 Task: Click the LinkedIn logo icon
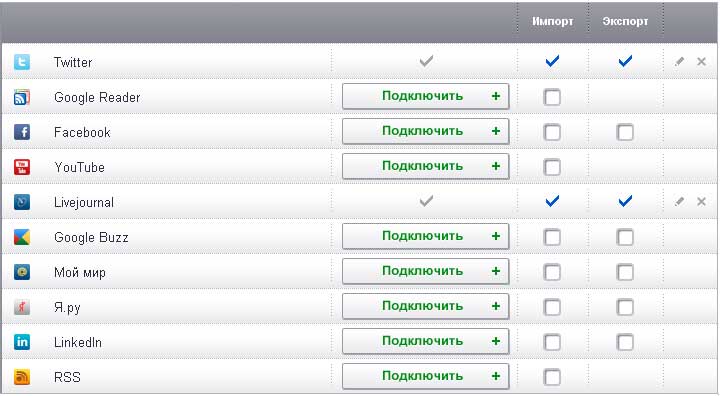point(22,342)
